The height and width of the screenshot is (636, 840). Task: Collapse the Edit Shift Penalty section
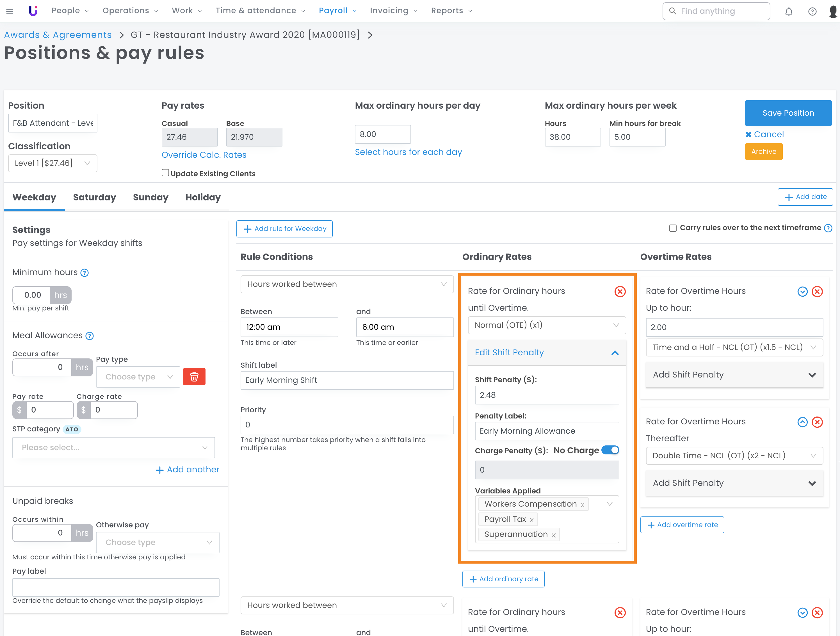click(615, 353)
